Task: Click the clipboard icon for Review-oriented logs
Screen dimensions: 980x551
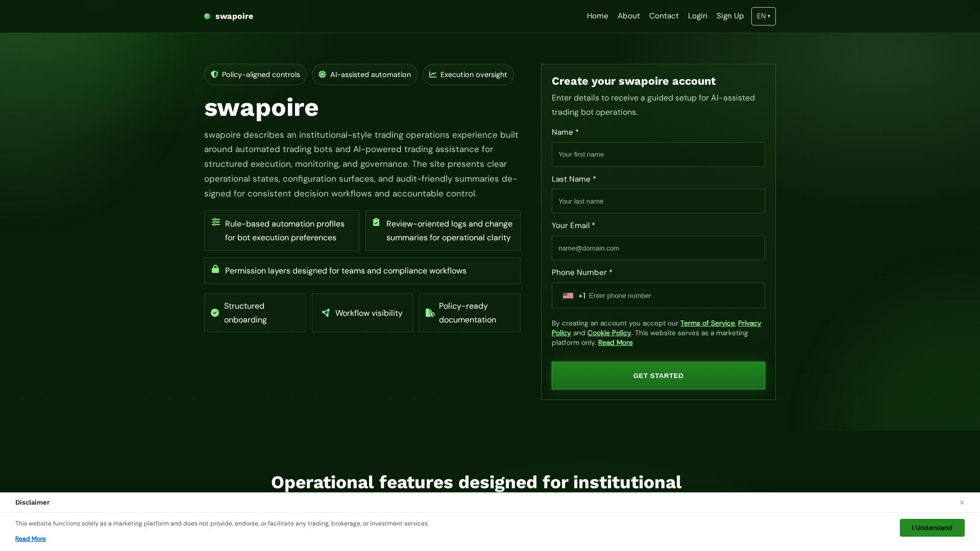Action: pos(376,222)
